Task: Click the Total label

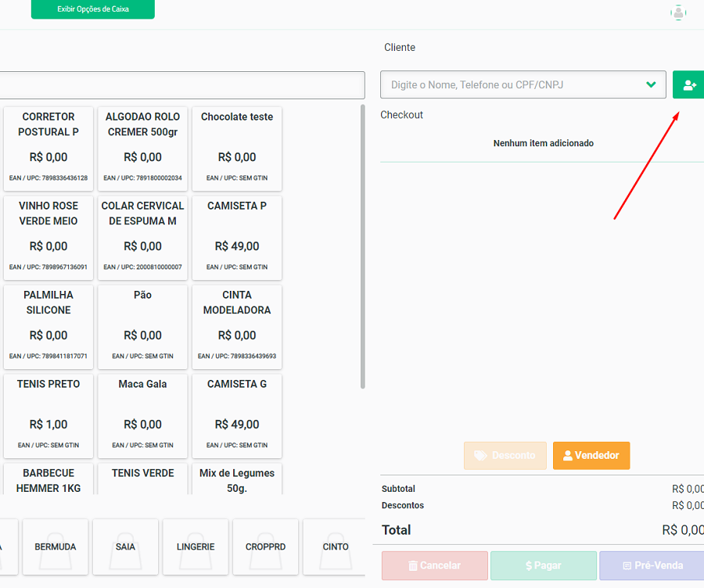Action: (x=396, y=530)
